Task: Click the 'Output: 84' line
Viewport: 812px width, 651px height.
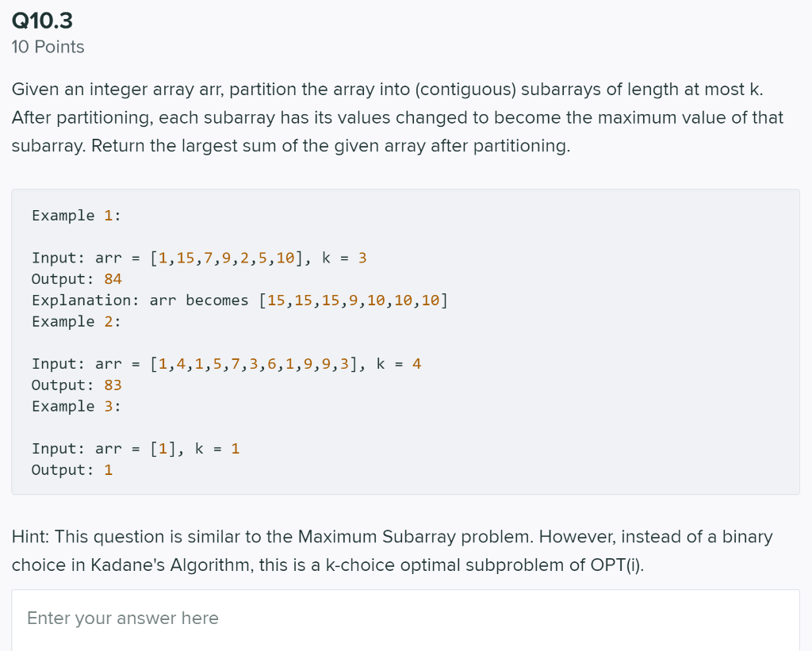Action: pyautogui.click(x=77, y=279)
